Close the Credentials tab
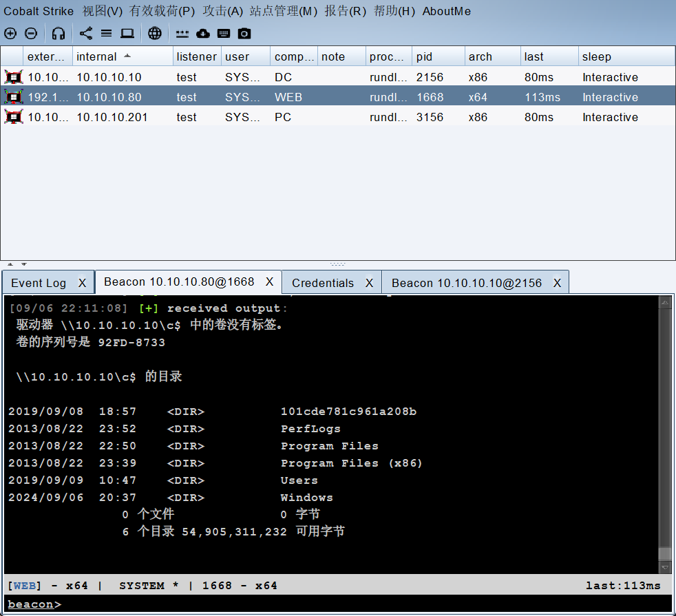This screenshot has width=676, height=616. [369, 283]
